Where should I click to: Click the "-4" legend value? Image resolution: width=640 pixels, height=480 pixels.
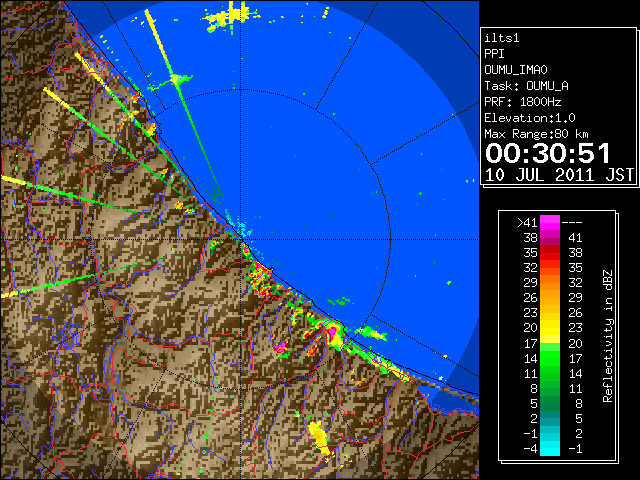[x=530, y=449]
